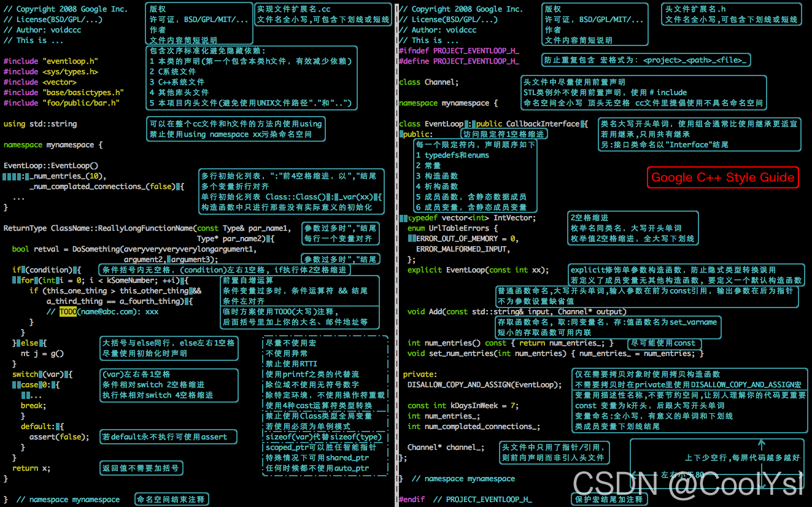Click the 'const int kDaysInWeek = 7;' line
The height and width of the screenshot is (507, 812).
(x=463, y=406)
